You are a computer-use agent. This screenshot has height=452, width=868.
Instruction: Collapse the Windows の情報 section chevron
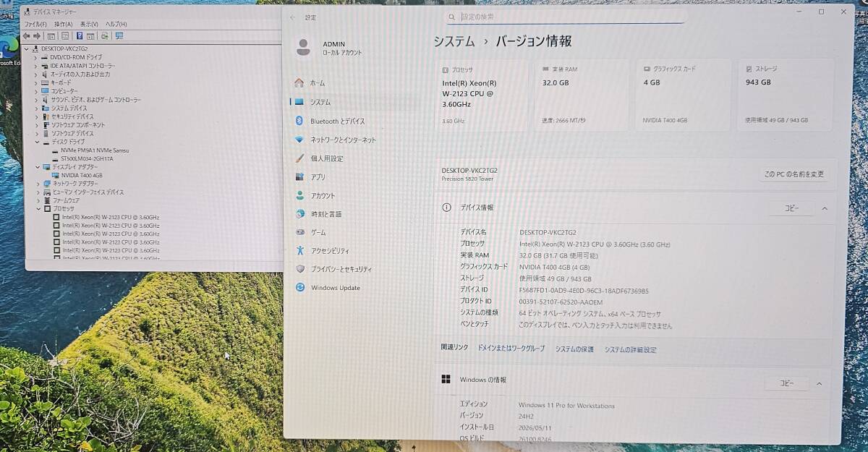[x=819, y=383]
